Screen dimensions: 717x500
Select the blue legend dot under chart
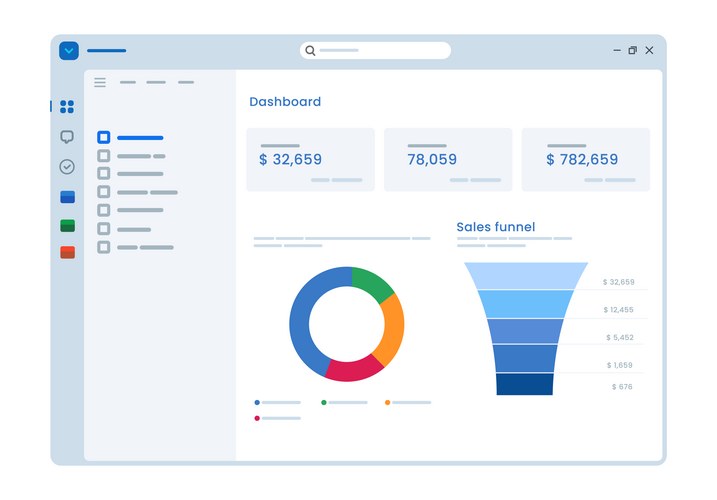pos(257,402)
